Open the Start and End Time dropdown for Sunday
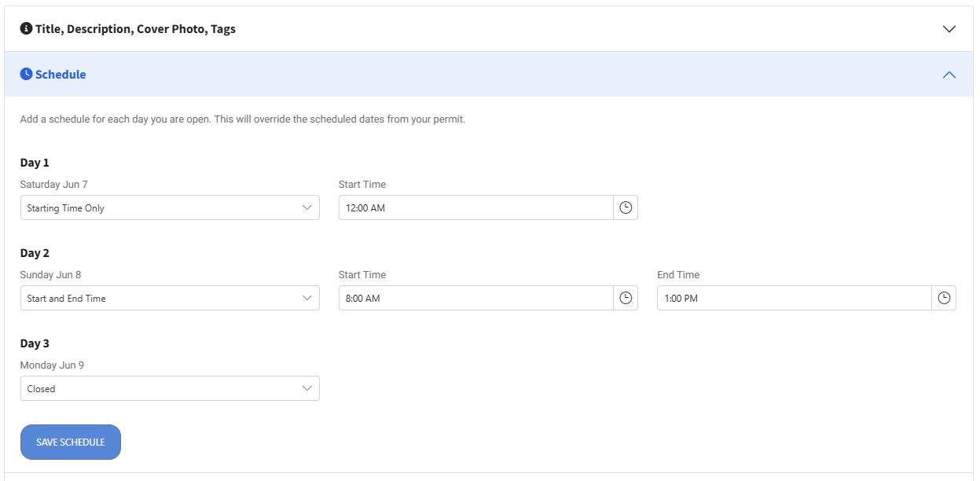 point(170,298)
